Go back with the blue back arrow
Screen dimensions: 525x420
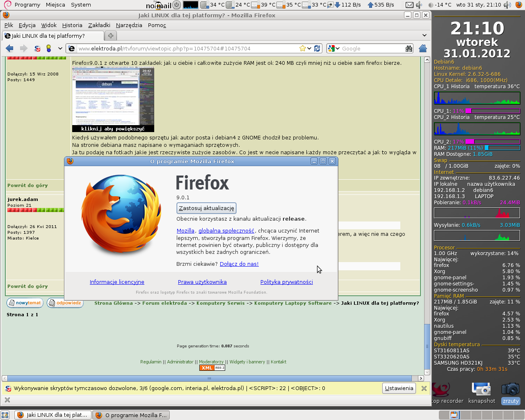pos(9,48)
